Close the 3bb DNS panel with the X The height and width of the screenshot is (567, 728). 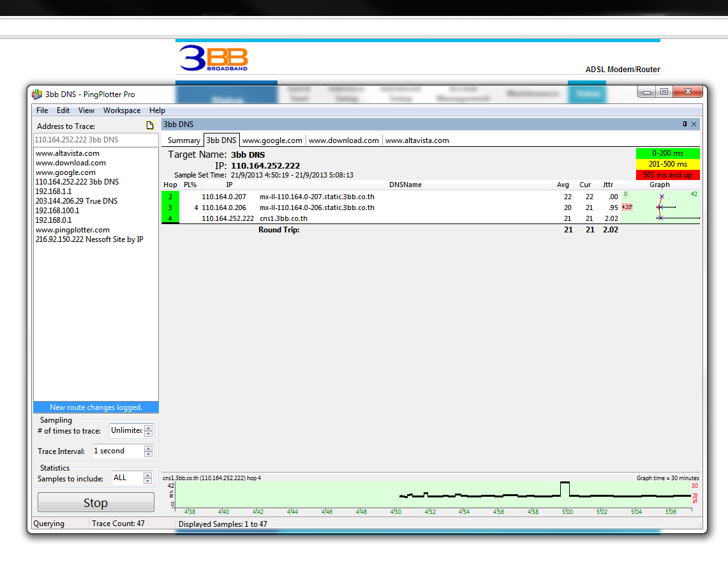tap(694, 125)
